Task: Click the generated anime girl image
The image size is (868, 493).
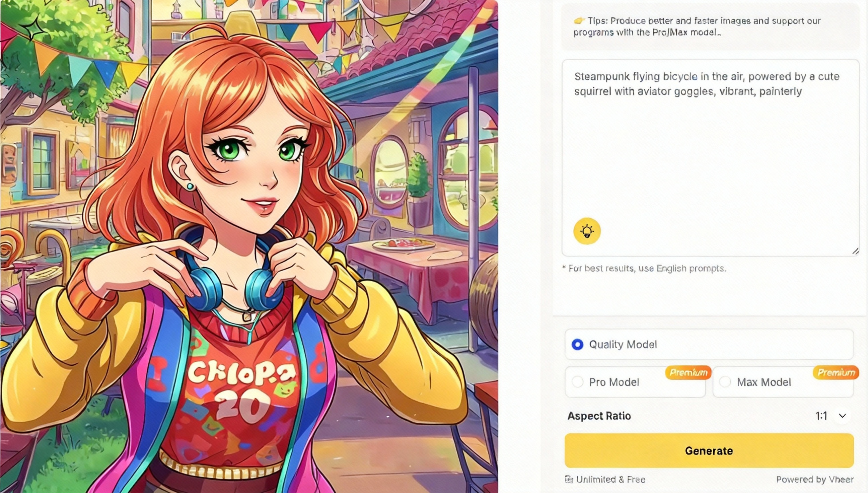Action: (249, 246)
